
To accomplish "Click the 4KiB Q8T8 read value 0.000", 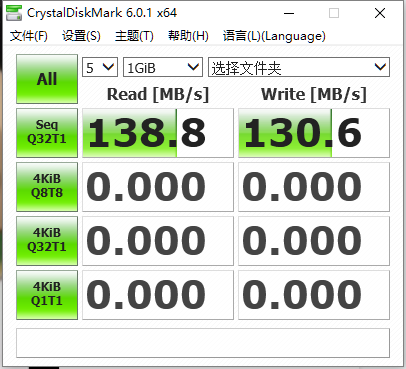I will (x=158, y=187).
